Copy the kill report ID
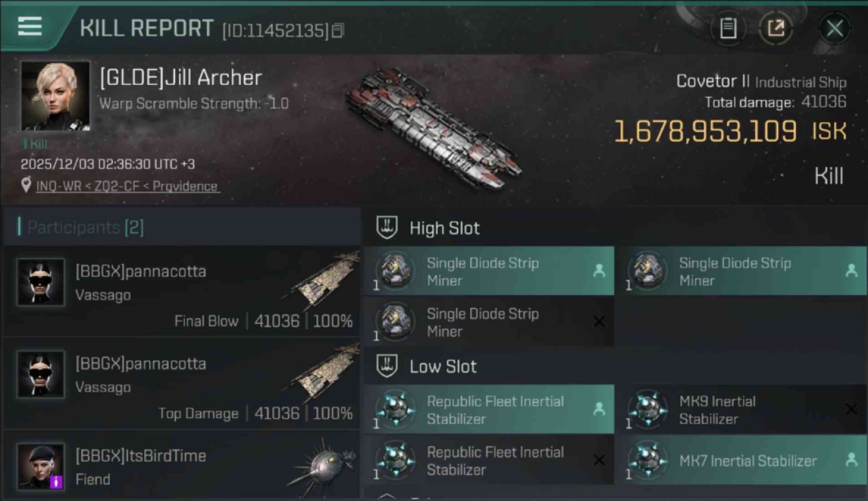Image resolution: width=868 pixels, height=501 pixels. [x=338, y=30]
